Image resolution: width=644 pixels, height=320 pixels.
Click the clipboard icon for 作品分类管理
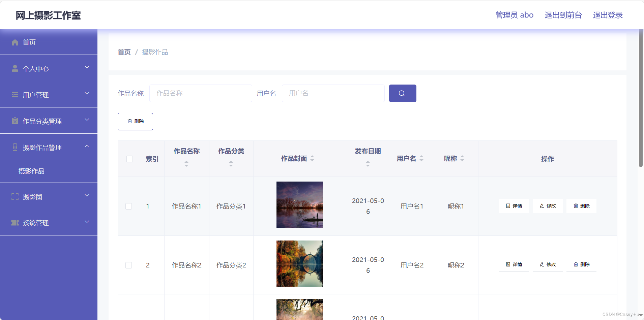[x=15, y=121]
